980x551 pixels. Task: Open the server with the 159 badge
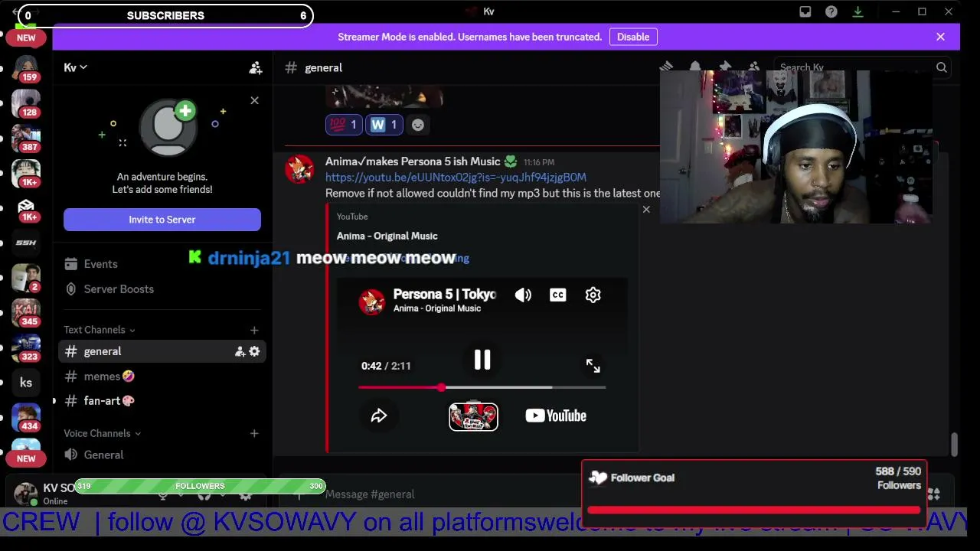pyautogui.click(x=26, y=67)
